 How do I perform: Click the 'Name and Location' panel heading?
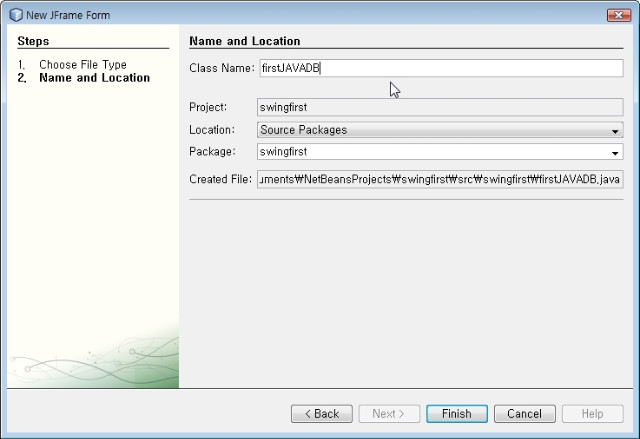coord(245,41)
